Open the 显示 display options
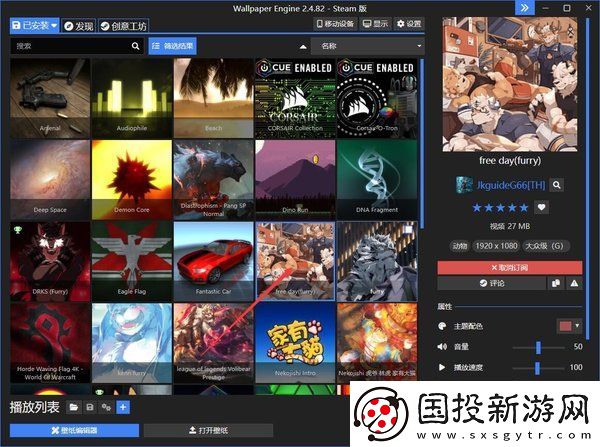 [376, 24]
